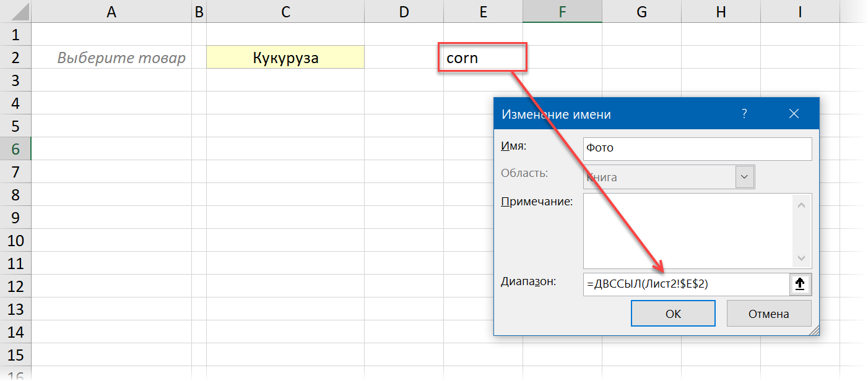Select row 12 header

coord(15,286)
